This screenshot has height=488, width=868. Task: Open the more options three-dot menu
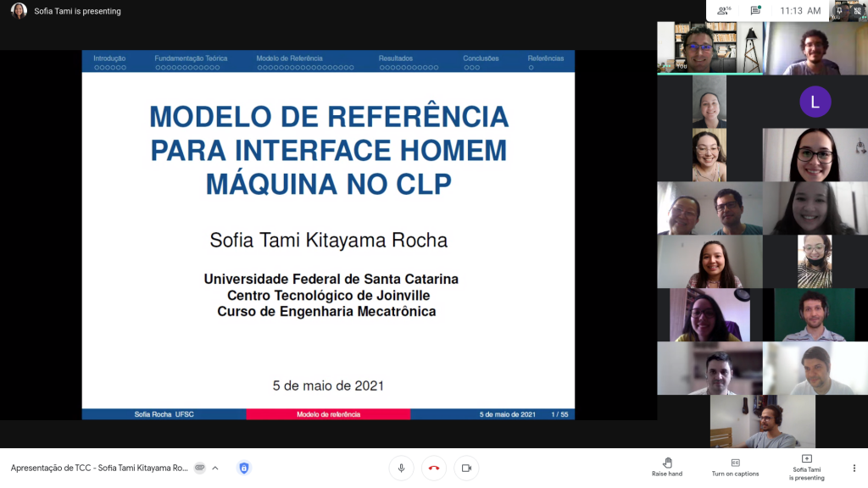tap(854, 468)
